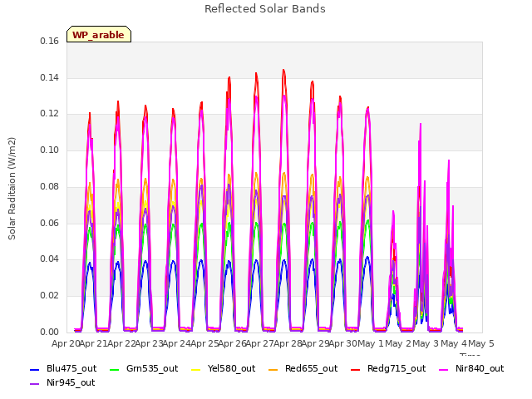
Task: Click the 0.16 y-axis tick label
Action: pyautogui.click(x=50, y=41)
